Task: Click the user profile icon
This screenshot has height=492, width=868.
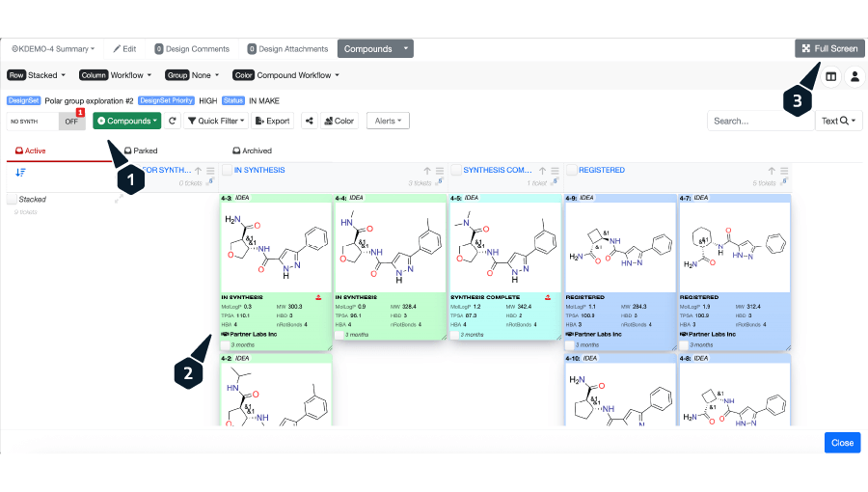Action: pyautogui.click(x=854, y=77)
